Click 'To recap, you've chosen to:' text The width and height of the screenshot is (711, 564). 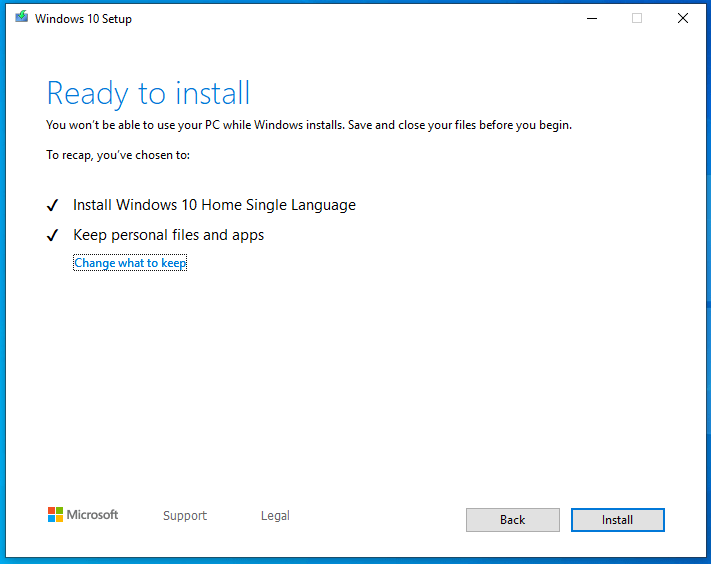[x=118, y=155]
